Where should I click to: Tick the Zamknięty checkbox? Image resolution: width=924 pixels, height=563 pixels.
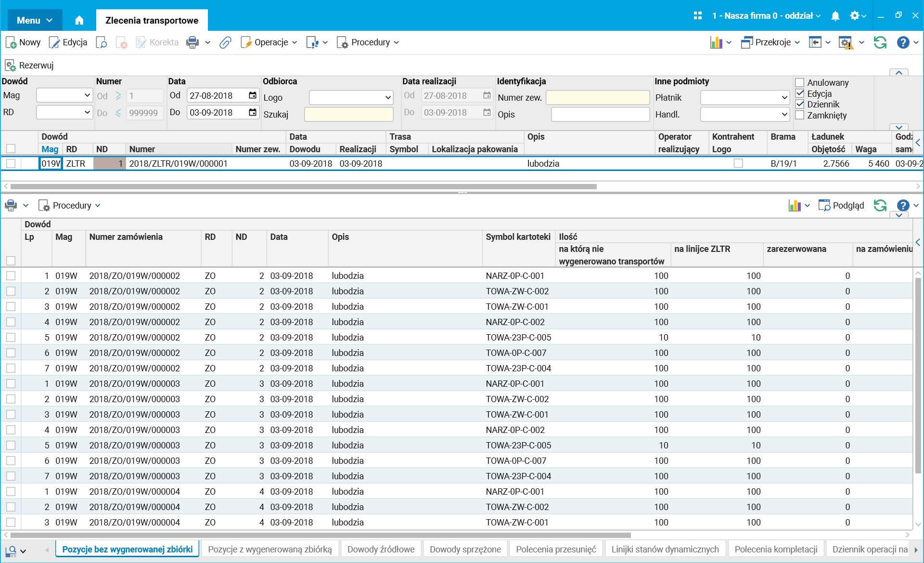click(x=800, y=115)
